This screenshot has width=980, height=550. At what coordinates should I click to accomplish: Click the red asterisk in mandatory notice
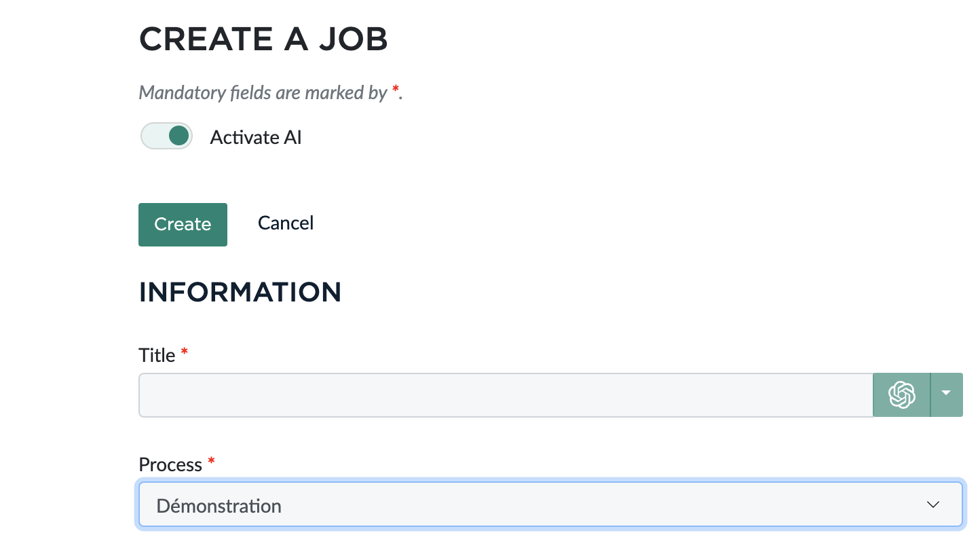pyautogui.click(x=395, y=90)
